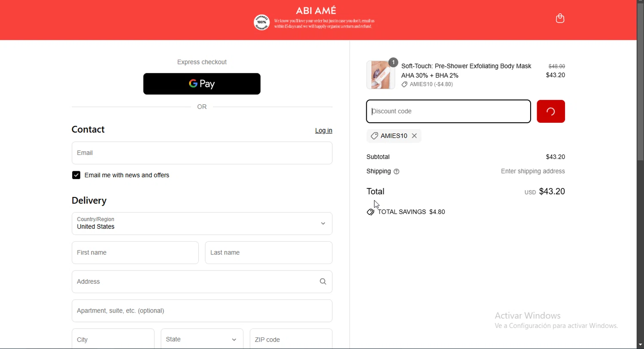This screenshot has width=644, height=349.
Task: Click the AMIES10 (-$4.80) line discount tag
Action: [428, 85]
